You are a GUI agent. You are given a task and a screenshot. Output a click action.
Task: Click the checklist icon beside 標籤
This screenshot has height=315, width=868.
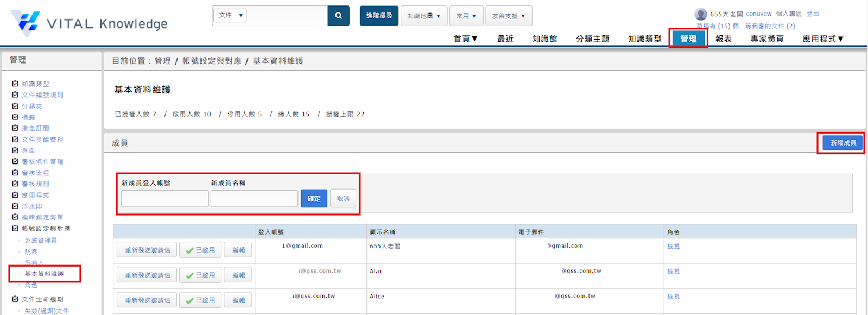[15, 117]
